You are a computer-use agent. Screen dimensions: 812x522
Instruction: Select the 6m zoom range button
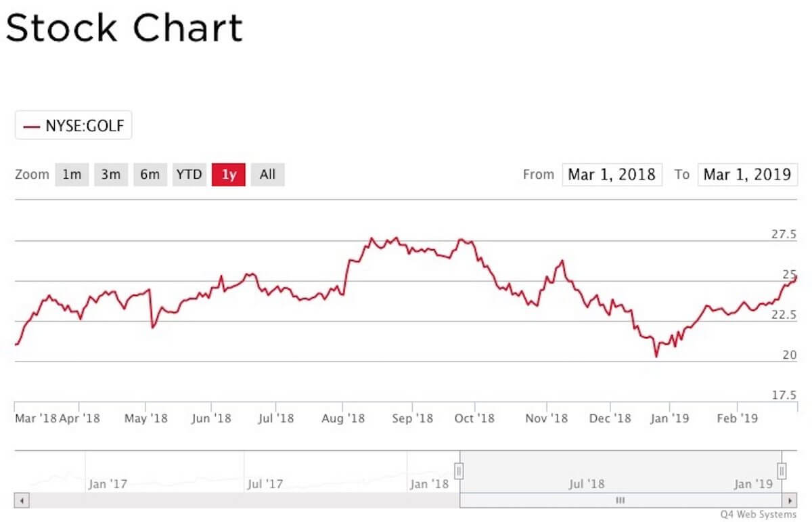point(150,174)
